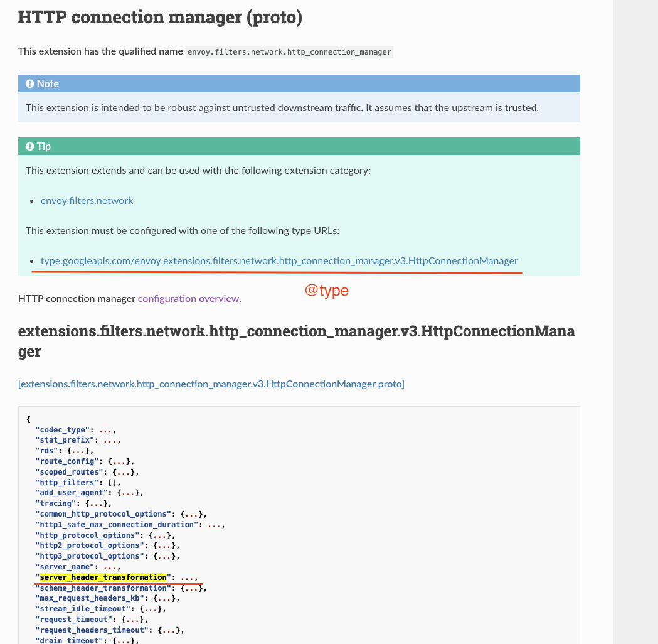Click the "codec_type" field in the code block
This screenshot has width=658, height=644.
(63, 430)
